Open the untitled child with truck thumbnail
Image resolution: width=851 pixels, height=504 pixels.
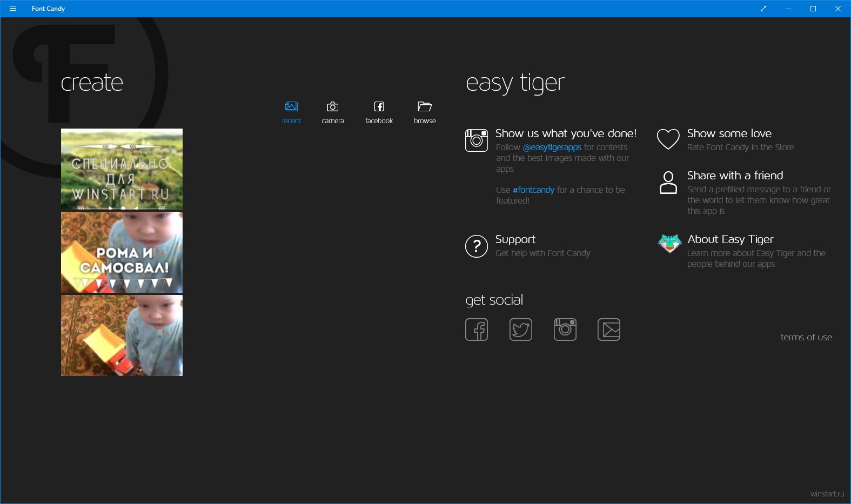click(122, 335)
